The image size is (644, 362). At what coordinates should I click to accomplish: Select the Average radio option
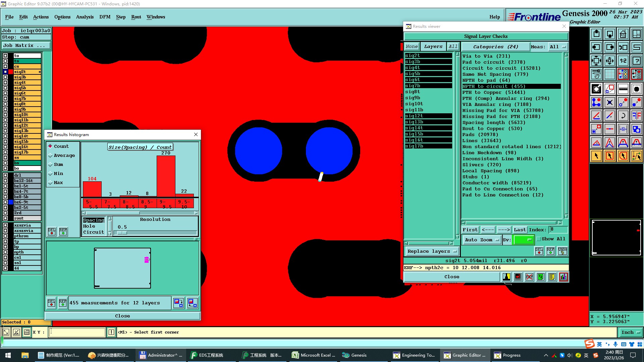[61, 156]
